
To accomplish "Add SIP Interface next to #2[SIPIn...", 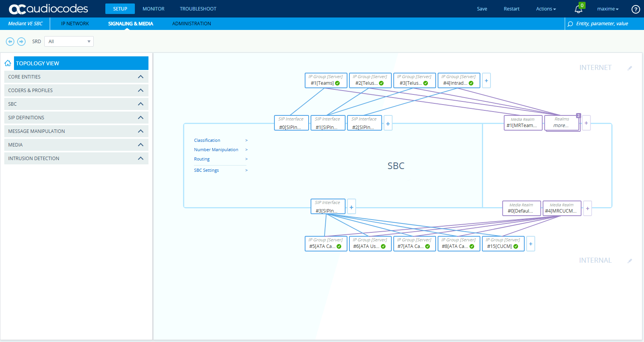I will (x=388, y=124).
